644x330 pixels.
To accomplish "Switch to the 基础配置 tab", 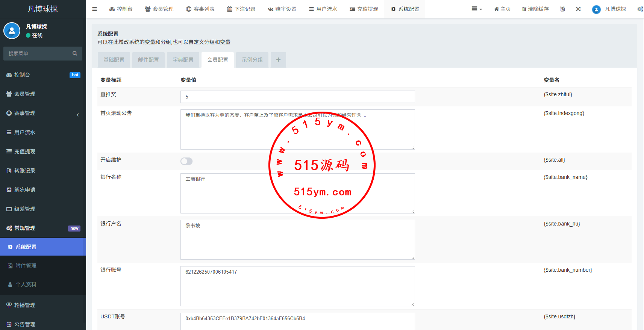I will point(114,60).
